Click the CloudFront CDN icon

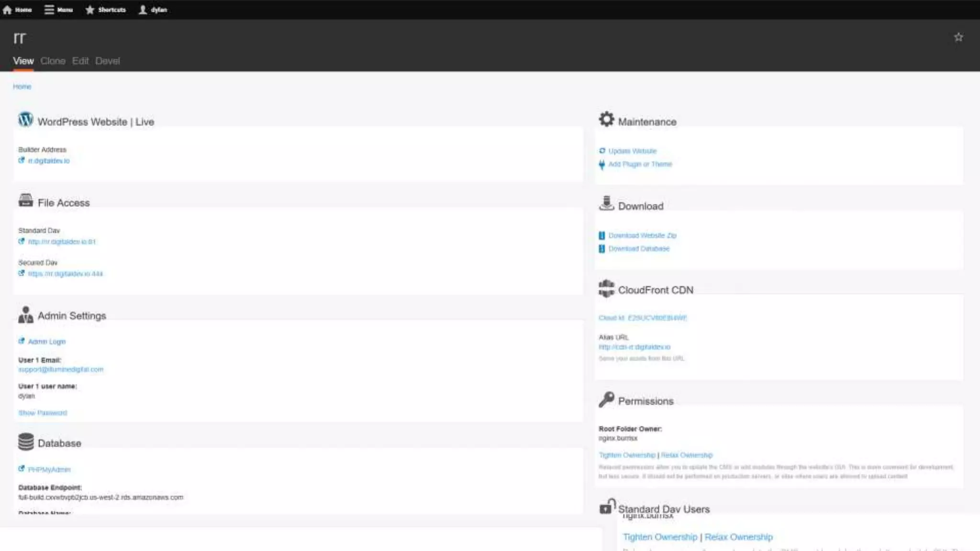pos(606,288)
